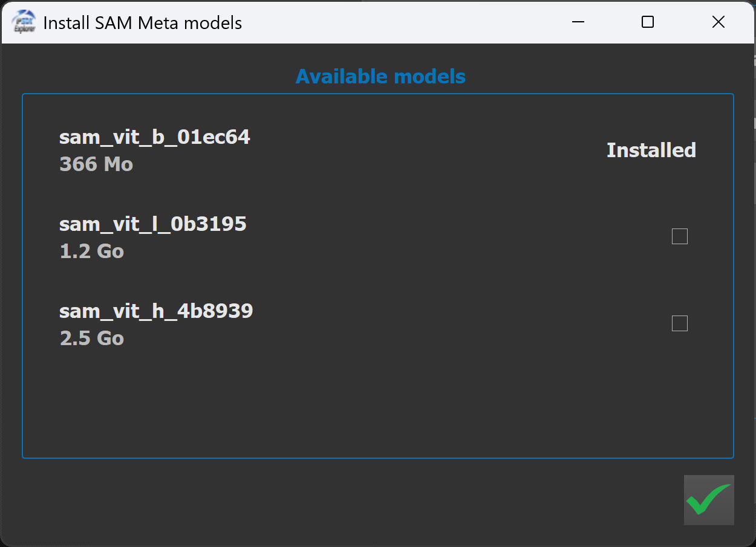Select the sam_vit_h_4b8939 model name
756x547 pixels.
click(x=155, y=311)
